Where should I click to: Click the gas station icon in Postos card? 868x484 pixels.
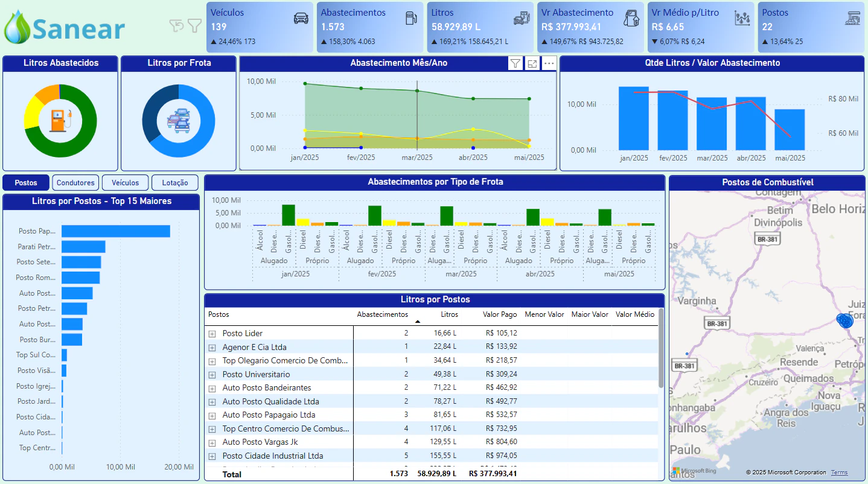coord(852,18)
